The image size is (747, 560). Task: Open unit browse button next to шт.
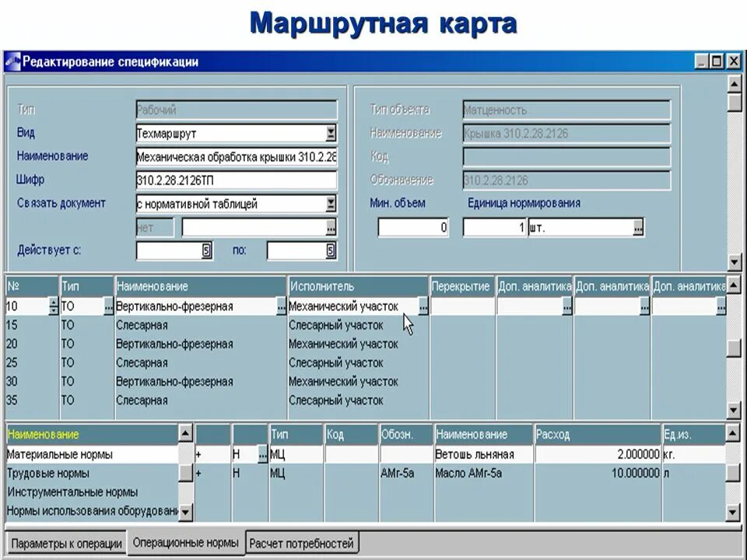[x=638, y=228]
